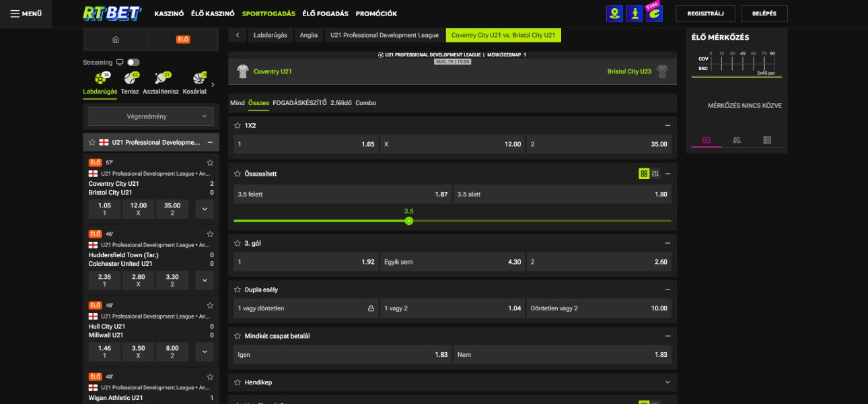868x404 pixels.
Task: Open the Labdarúgás breadcrumb
Action: click(x=270, y=35)
